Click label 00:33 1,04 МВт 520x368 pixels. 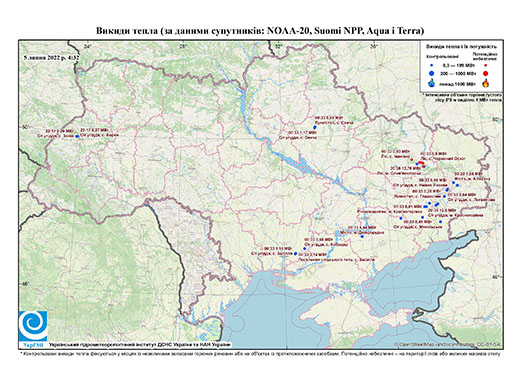pos(468,174)
